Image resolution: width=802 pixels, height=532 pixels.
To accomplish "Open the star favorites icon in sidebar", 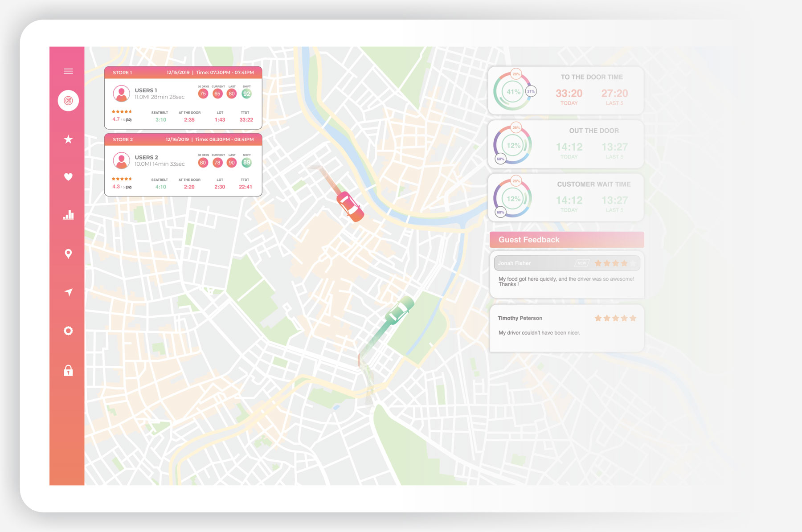I will point(68,139).
